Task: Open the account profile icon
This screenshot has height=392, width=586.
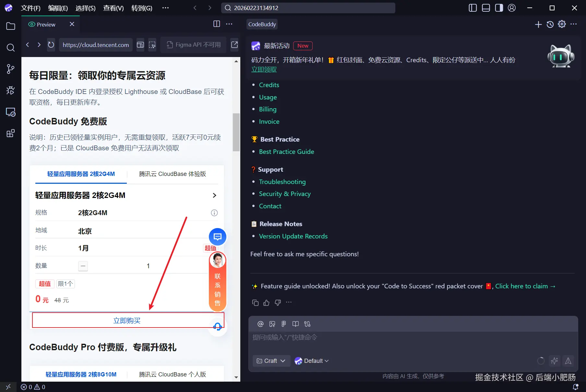Action: click(x=512, y=8)
